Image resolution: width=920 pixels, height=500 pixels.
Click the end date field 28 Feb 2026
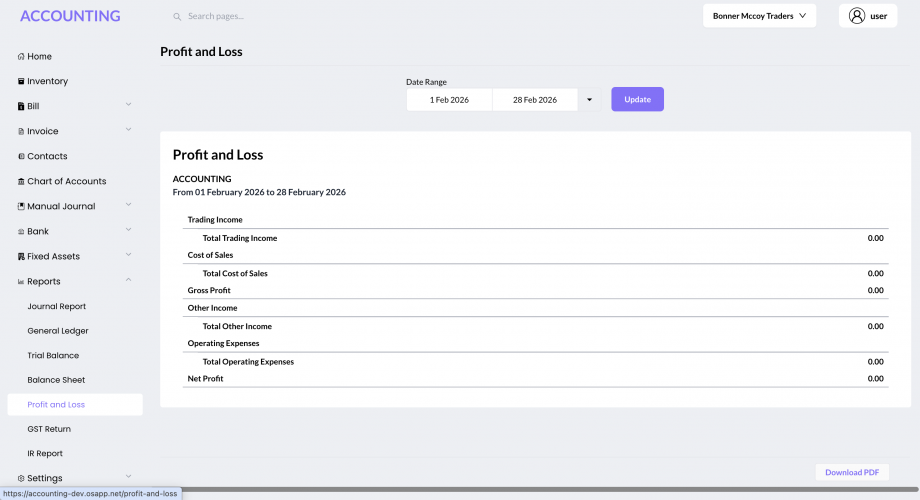(x=535, y=100)
